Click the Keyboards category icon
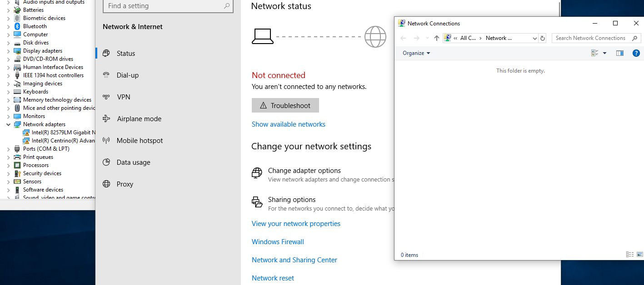This screenshot has width=644, height=285. (x=17, y=92)
